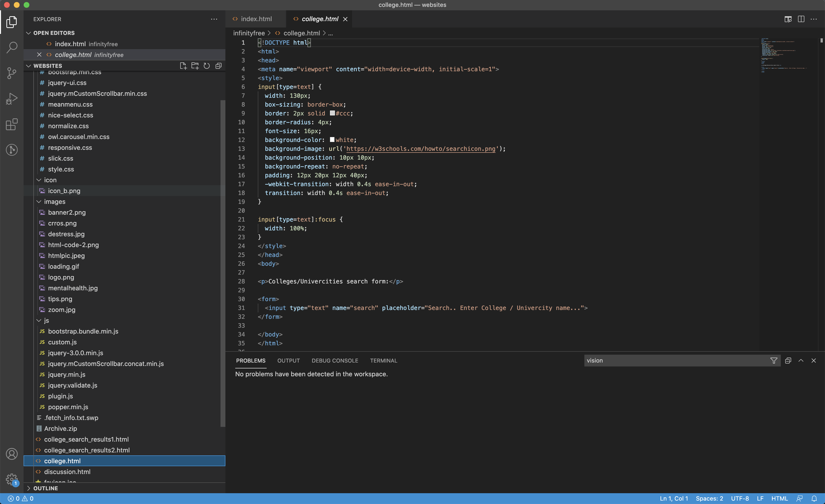Viewport: 825px width, 504px height.
Task: Open the w3schools searchicon.png link
Action: pyautogui.click(x=420, y=149)
